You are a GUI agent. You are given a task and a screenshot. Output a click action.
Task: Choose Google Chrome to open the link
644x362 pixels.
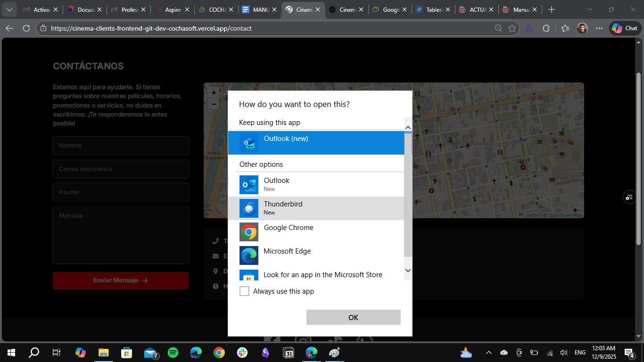coord(316,231)
